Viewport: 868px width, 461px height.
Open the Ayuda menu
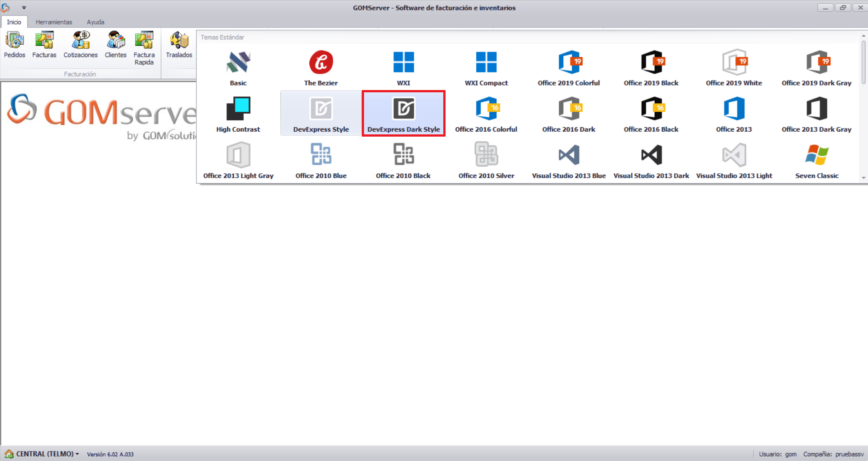pos(95,22)
